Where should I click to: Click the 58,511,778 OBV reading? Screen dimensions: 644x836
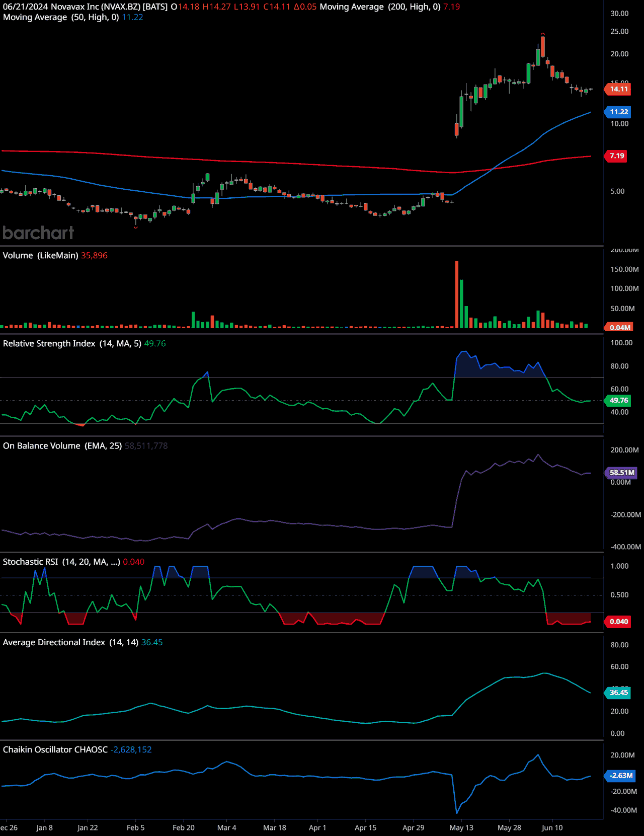click(x=146, y=445)
